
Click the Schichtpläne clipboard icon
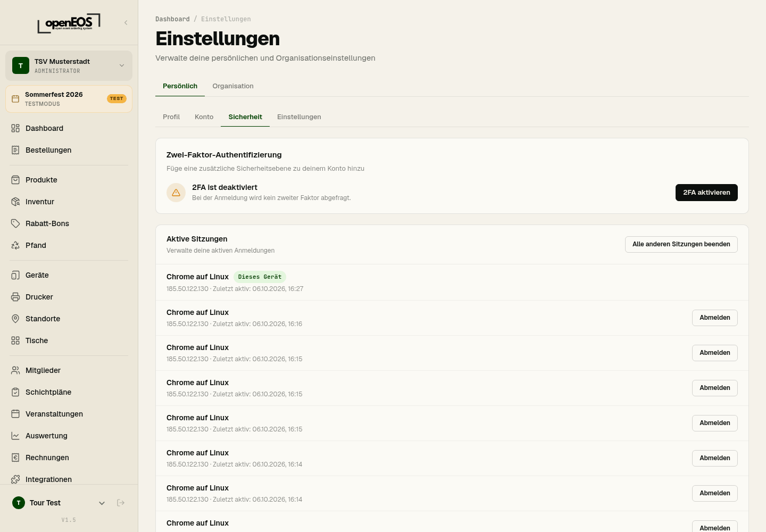click(15, 392)
